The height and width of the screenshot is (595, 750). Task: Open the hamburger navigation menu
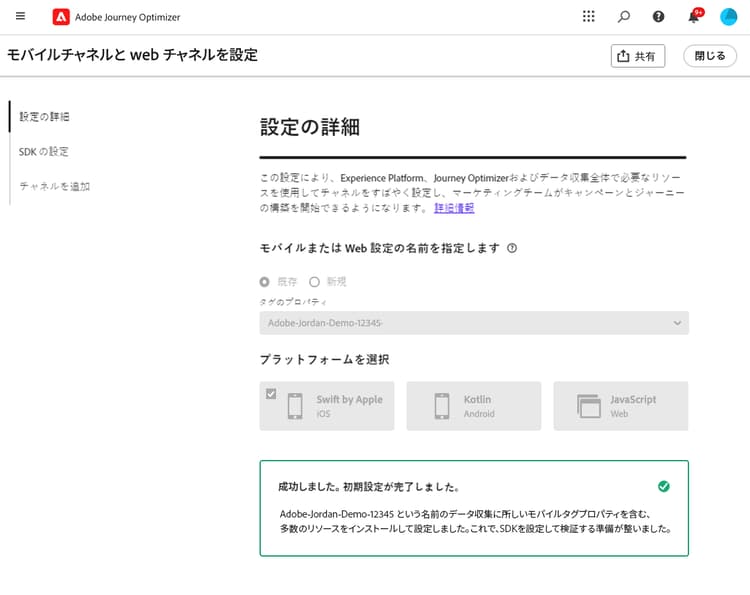pos(20,16)
